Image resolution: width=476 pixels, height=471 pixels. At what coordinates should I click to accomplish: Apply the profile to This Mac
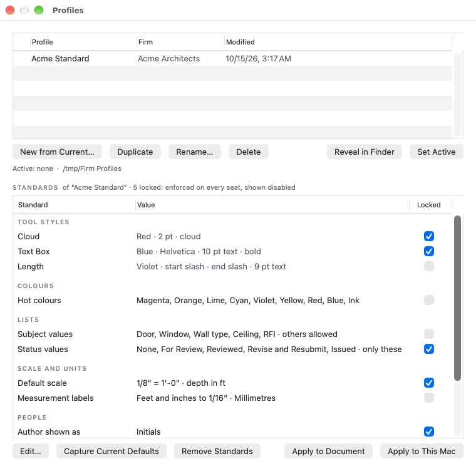click(422, 451)
